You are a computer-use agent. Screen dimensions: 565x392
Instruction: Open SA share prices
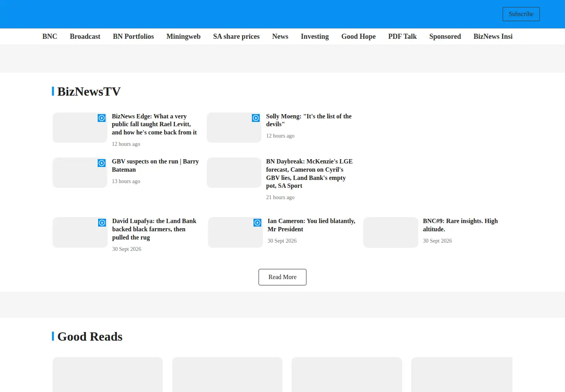pyautogui.click(x=236, y=36)
